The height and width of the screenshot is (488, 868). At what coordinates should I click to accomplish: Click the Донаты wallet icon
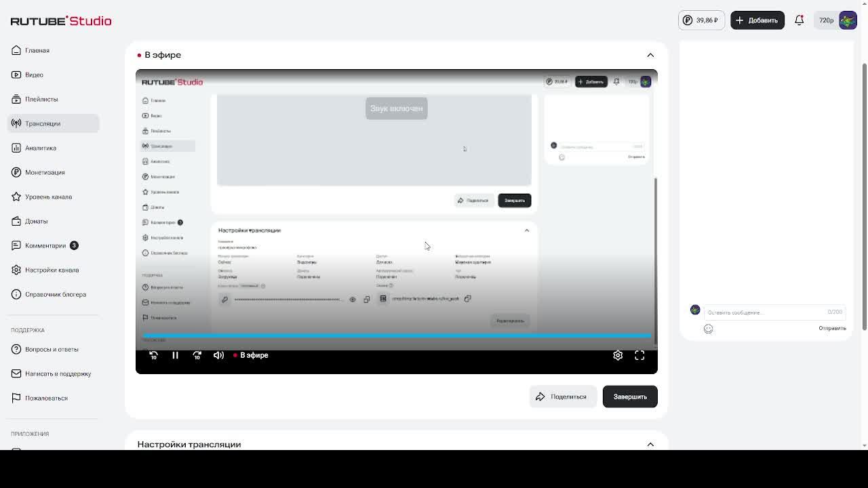pyautogui.click(x=16, y=221)
